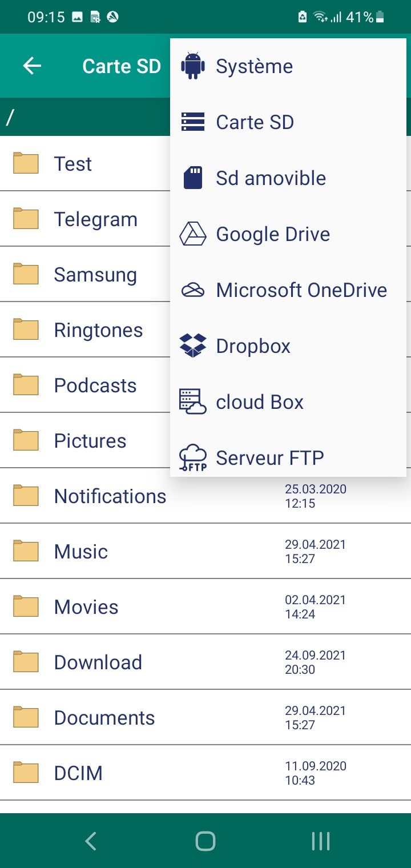Open the Documents folder name
Viewport: 411px width, 868px height.
tap(104, 718)
